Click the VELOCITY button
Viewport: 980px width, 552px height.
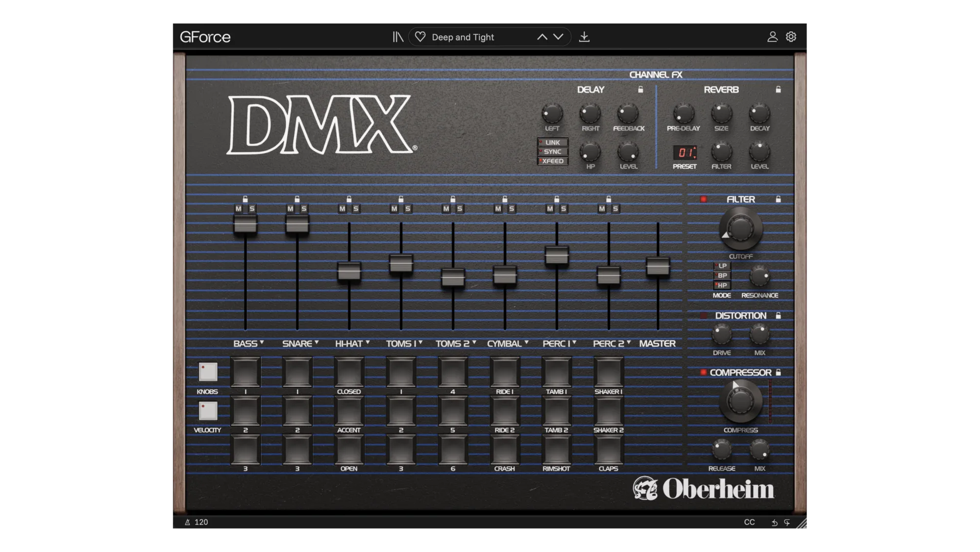coord(208,411)
